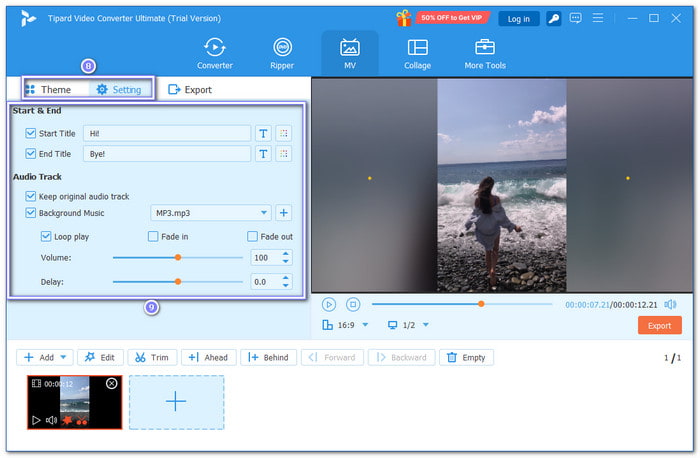The height and width of the screenshot is (458, 700).
Task: Click the Ahead button
Action: coord(208,358)
